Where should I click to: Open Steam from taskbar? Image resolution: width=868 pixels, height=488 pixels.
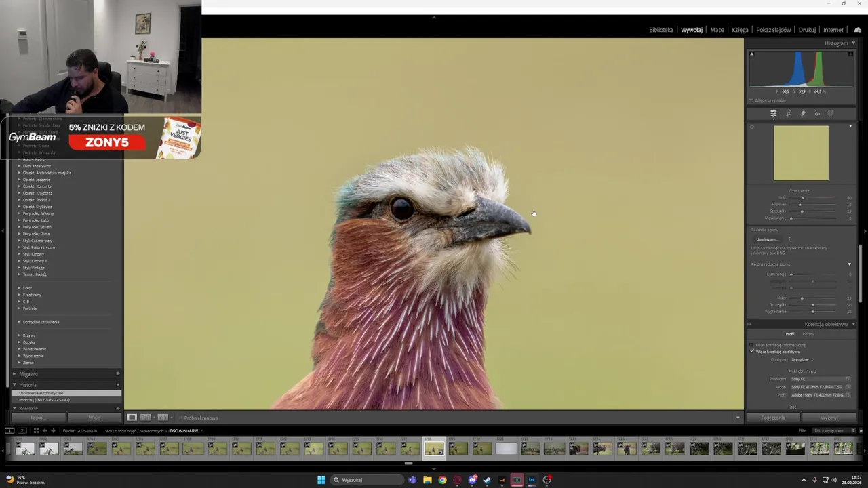pyautogui.click(x=487, y=480)
